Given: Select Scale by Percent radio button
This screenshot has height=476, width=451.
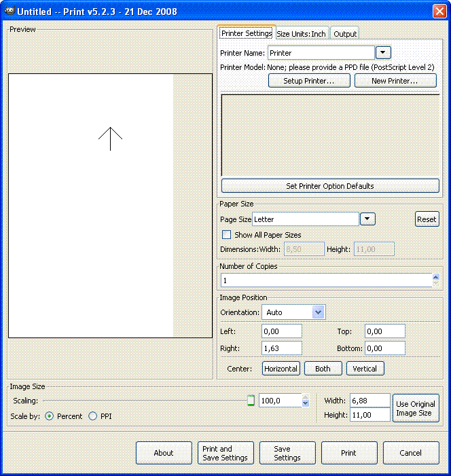Looking at the screenshot, I should coord(49,416).
